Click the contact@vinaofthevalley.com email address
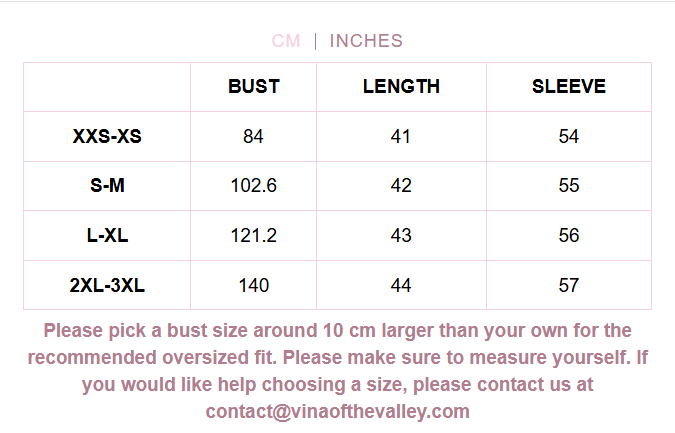This screenshot has width=675, height=433. tap(337, 411)
